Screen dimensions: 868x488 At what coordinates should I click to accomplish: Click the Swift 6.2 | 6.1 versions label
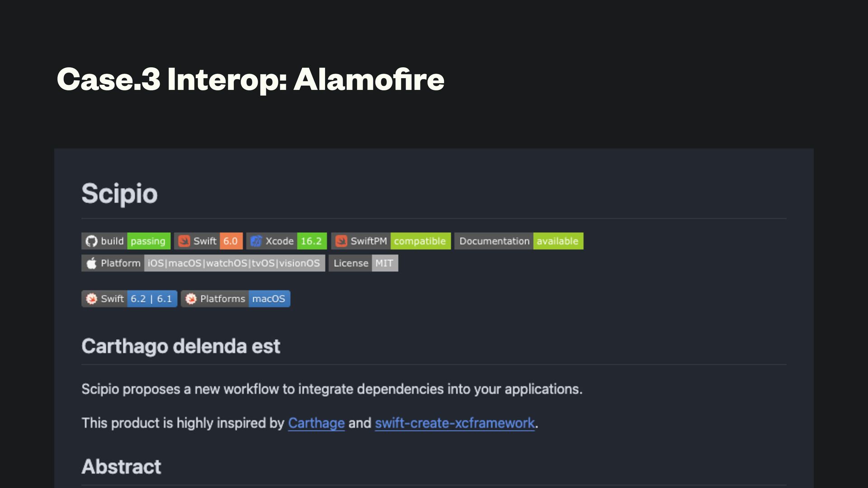pos(151,299)
